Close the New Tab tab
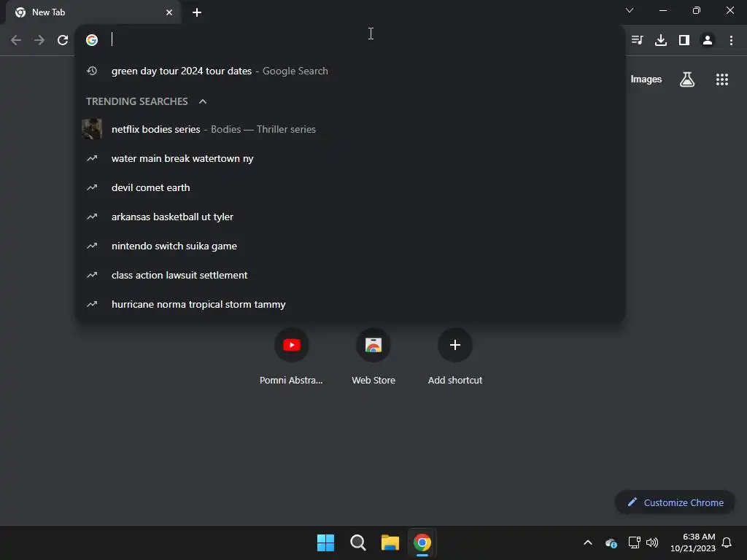Screen dimensions: 747x560 pyautogui.click(x=169, y=12)
